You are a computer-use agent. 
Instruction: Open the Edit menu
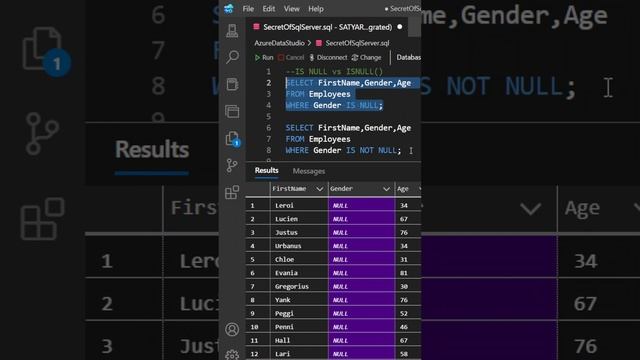269,9
